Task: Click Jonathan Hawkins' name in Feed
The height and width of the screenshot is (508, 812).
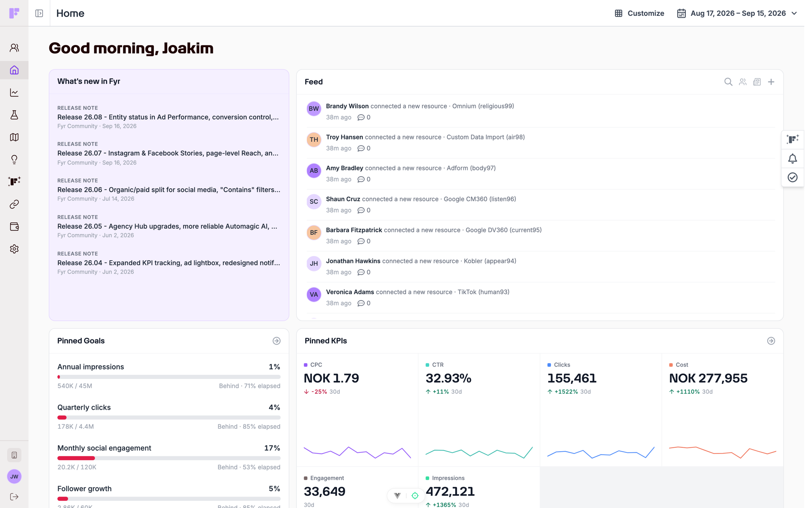Action: click(x=353, y=261)
